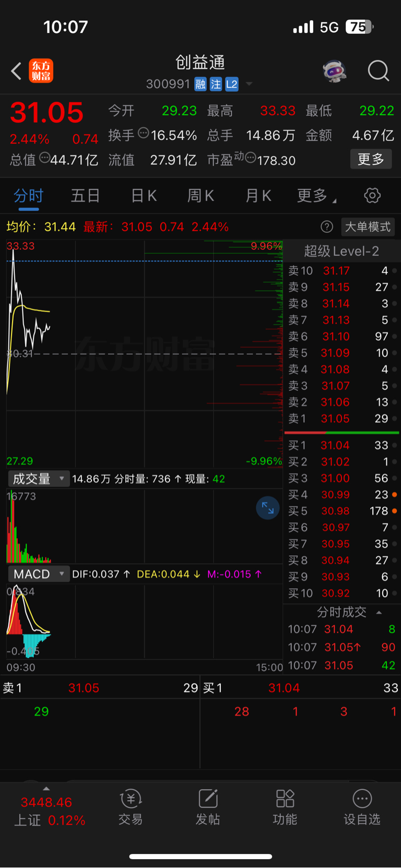Tap the 29 sell queue order
This screenshot has height=868, width=401.
[x=41, y=711]
